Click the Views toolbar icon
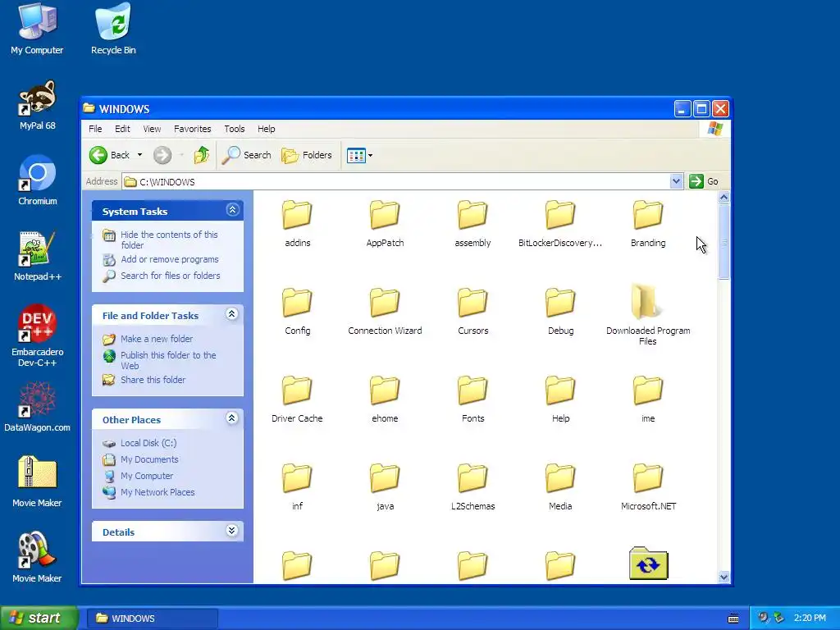This screenshot has height=630, width=840. tap(356, 155)
